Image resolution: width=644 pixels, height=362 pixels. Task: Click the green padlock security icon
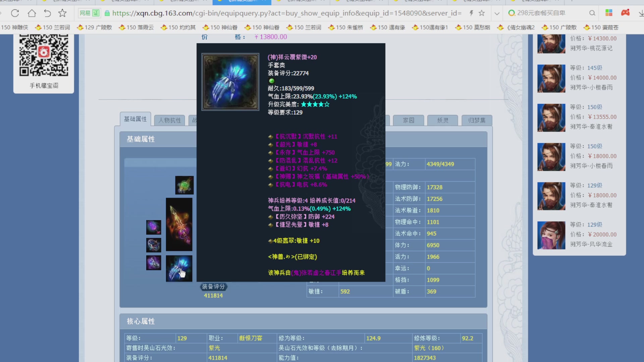click(107, 13)
